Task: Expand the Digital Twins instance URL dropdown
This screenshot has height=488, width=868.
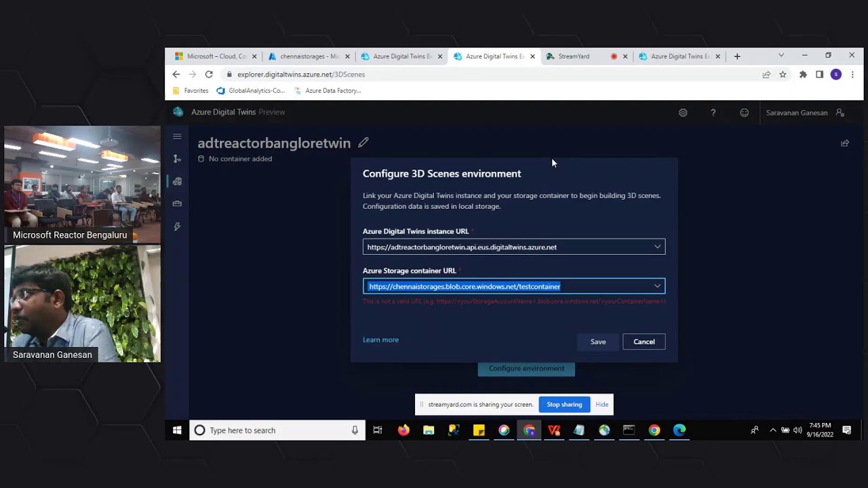Action: [x=657, y=247]
